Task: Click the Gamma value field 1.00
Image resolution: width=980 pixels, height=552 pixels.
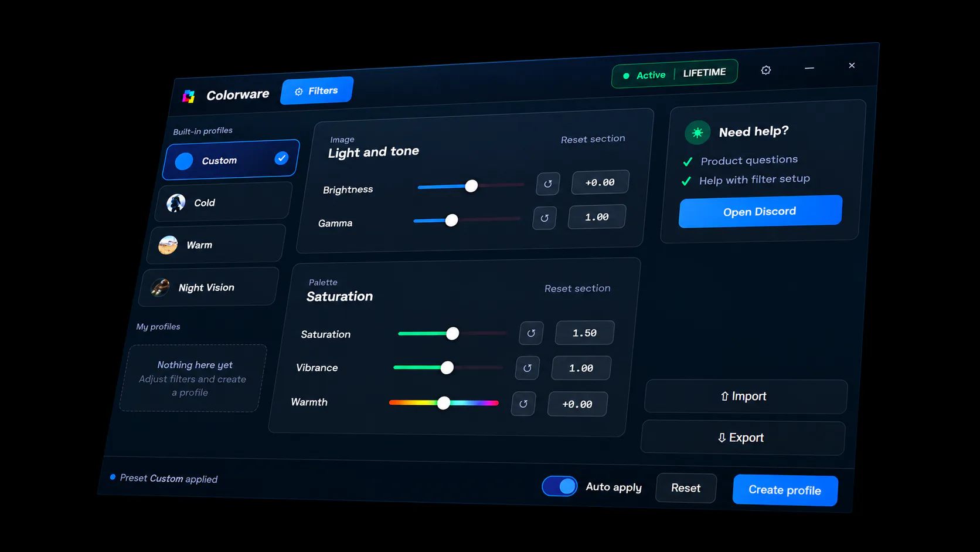Action: click(597, 217)
